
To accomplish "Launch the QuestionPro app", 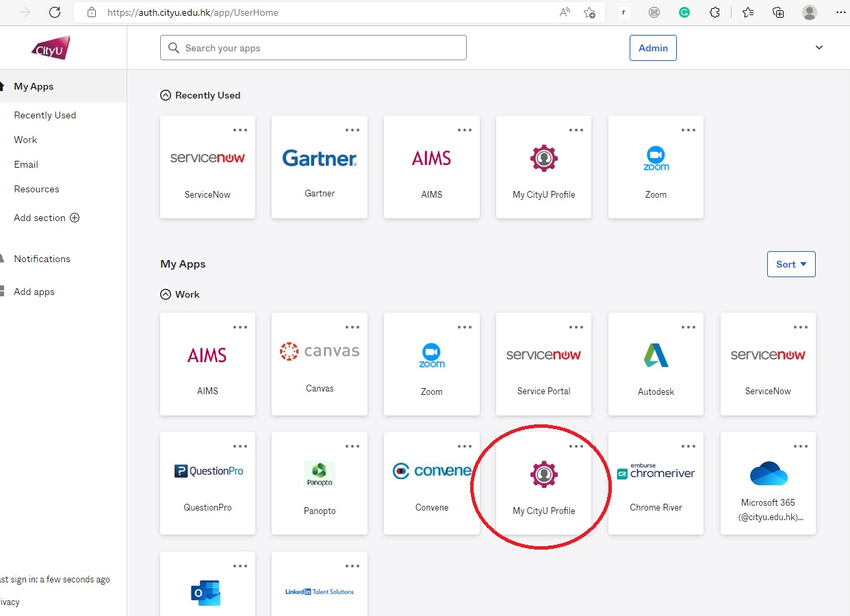I will pyautogui.click(x=207, y=483).
